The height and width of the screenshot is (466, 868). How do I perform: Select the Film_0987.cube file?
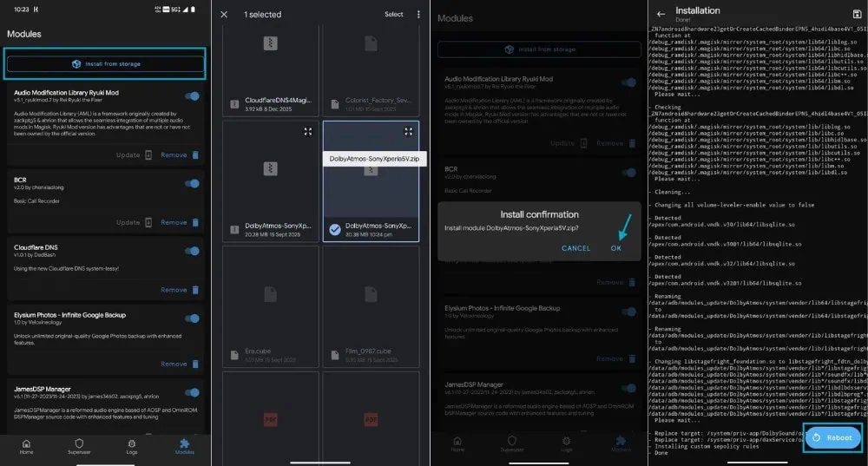(371, 306)
